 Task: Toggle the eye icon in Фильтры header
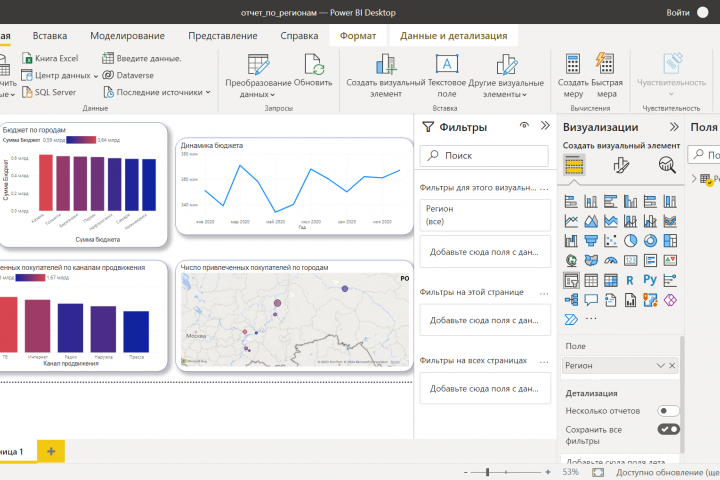pos(524,125)
